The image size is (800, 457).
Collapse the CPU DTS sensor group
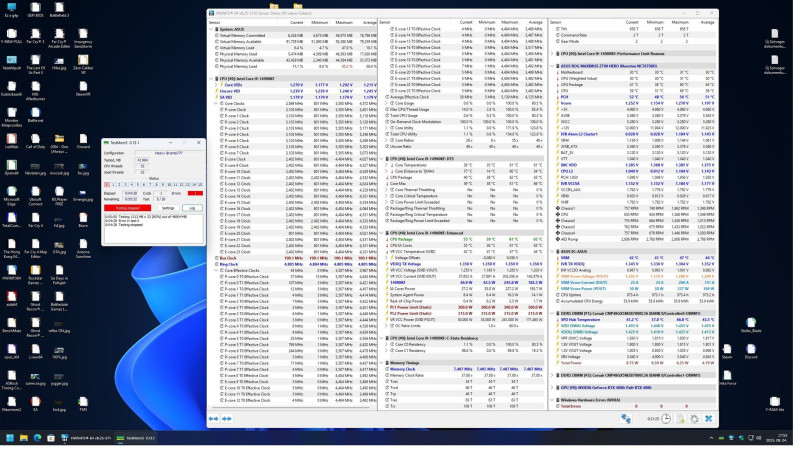[381, 159]
